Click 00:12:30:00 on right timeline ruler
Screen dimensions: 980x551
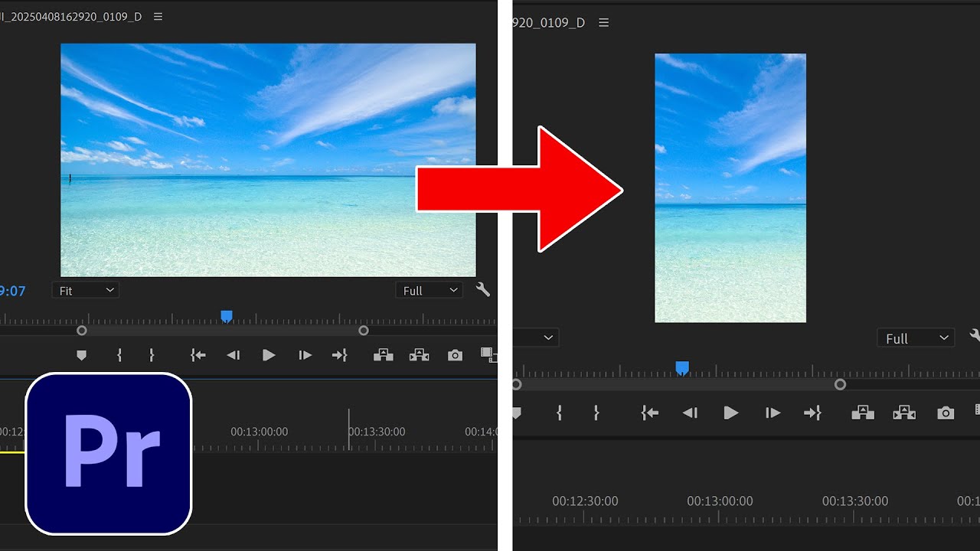point(585,501)
